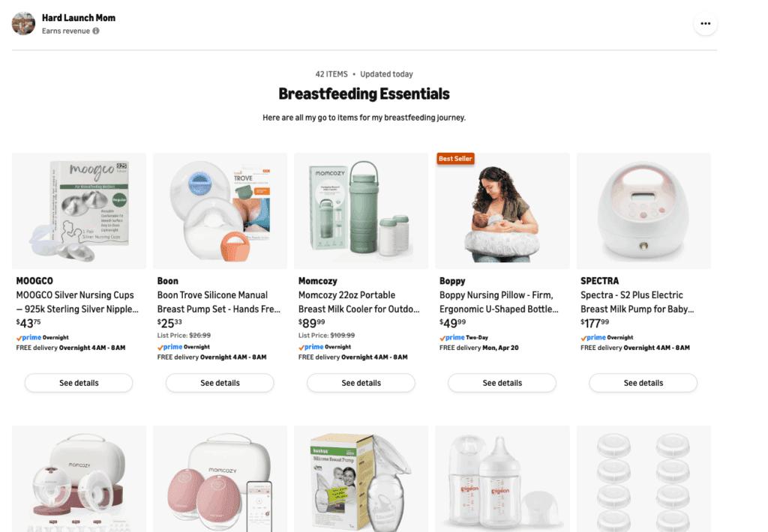Click Haakaa silicone breast pump image
The image size is (768, 532).
coord(361,479)
